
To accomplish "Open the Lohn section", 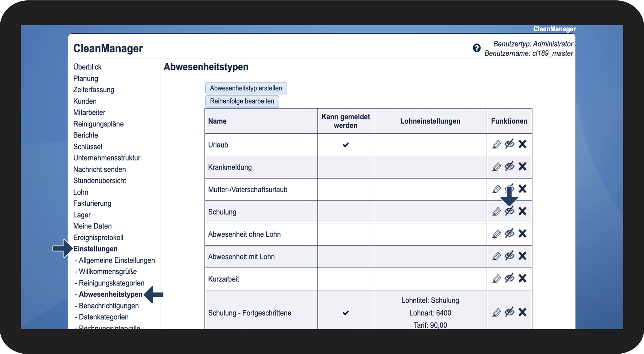I will (x=81, y=192).
